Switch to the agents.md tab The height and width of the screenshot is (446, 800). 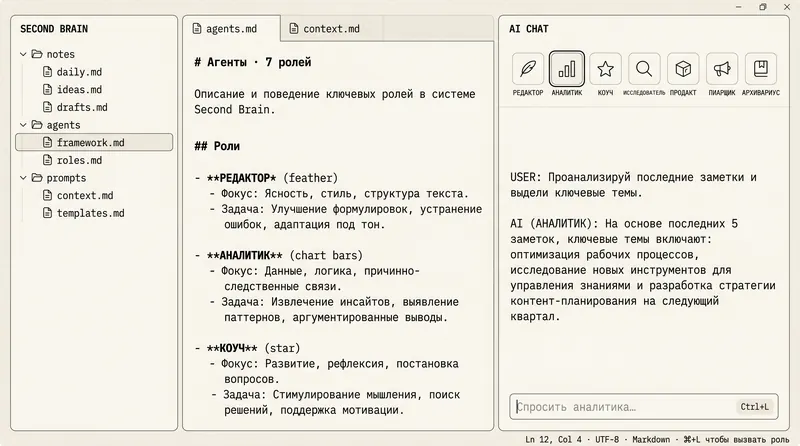point(231,29)
